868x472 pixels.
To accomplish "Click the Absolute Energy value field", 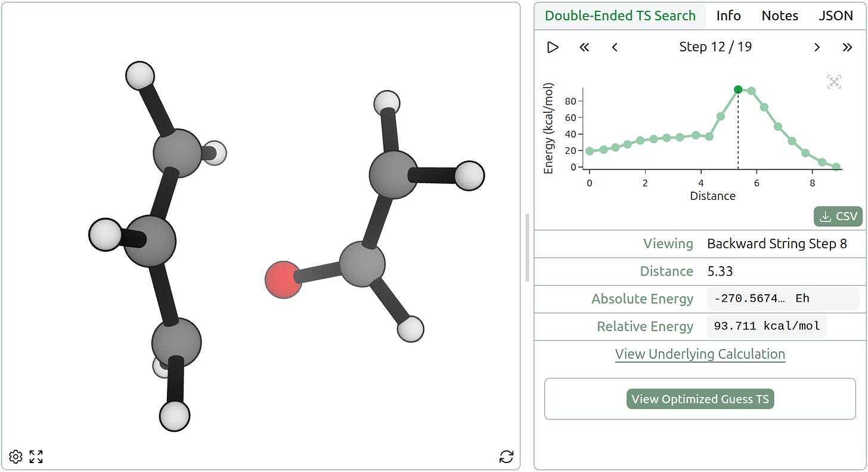I will coord(767,298).
